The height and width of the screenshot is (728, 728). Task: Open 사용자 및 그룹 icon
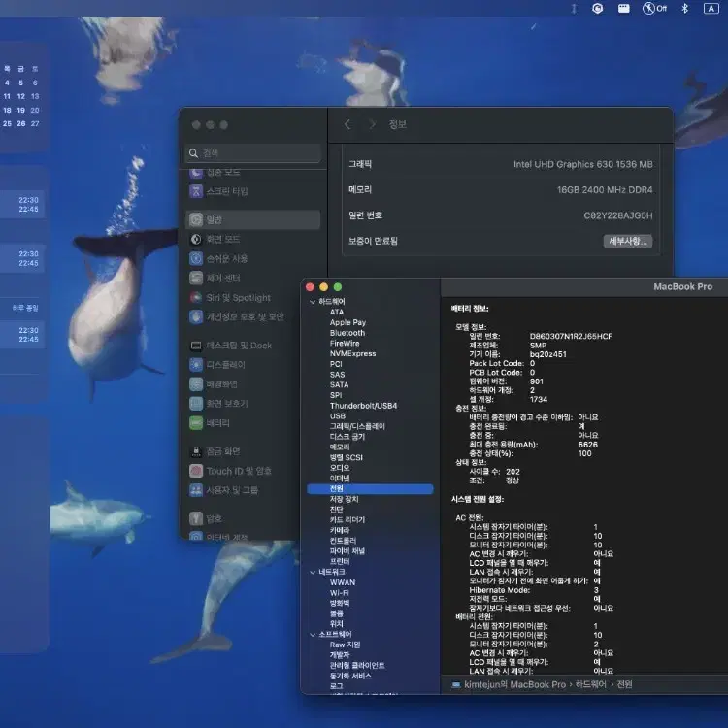196,490
